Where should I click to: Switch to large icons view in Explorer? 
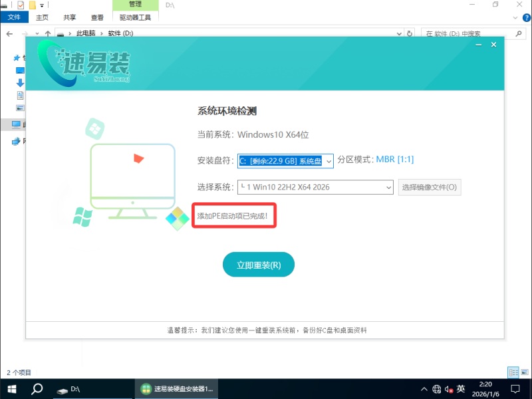523,372
